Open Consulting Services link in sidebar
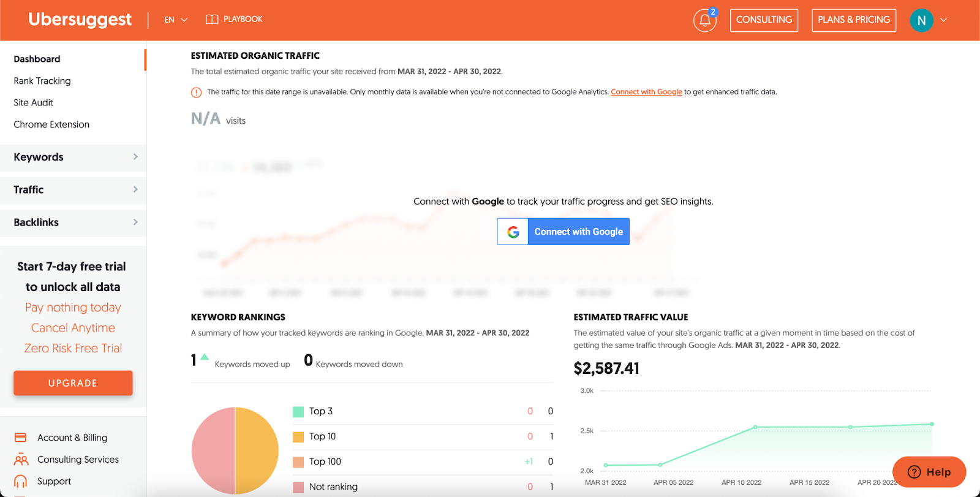Viewport: 980px width, 497px height. 78,460
